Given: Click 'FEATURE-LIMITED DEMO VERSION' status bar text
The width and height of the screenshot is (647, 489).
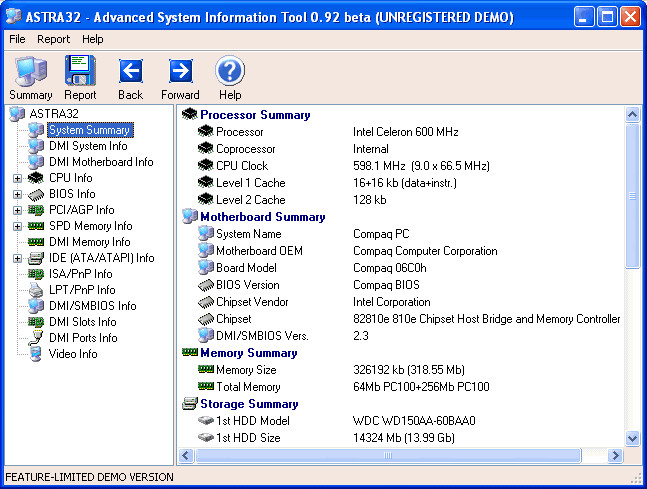Looking at the screenshot, I should (90, 477).
